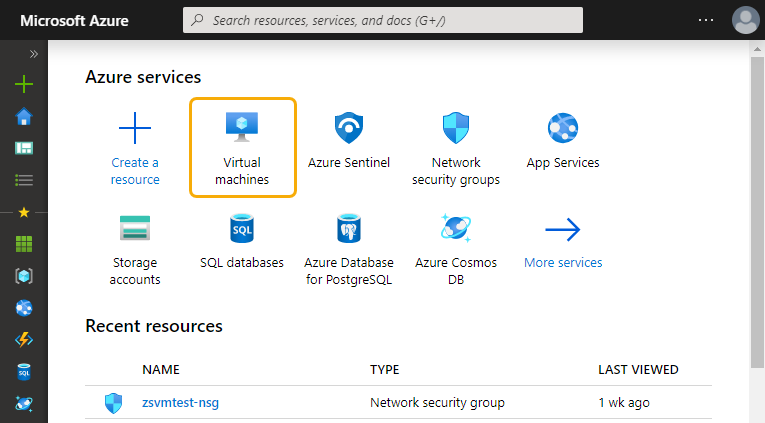Open Function App lightning icon in sidebar
The width and height of the screenshot is (765, 423).
coord(24,340)
